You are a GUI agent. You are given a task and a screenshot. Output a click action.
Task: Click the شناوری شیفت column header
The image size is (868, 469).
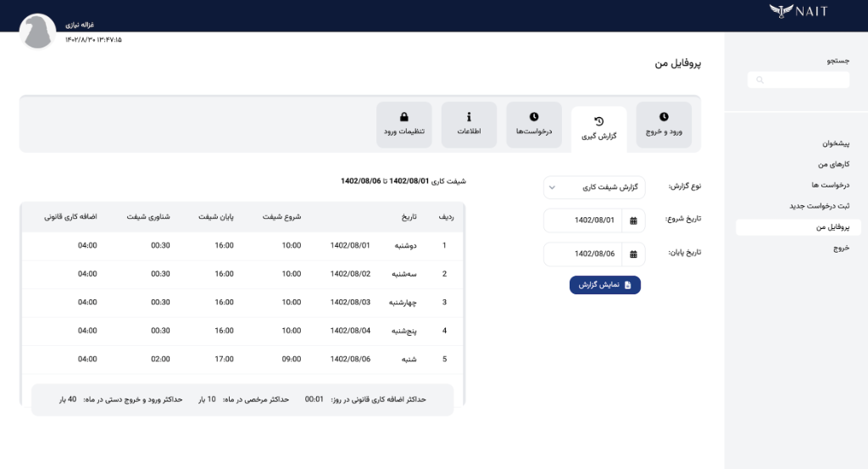[x=148, y=217]
